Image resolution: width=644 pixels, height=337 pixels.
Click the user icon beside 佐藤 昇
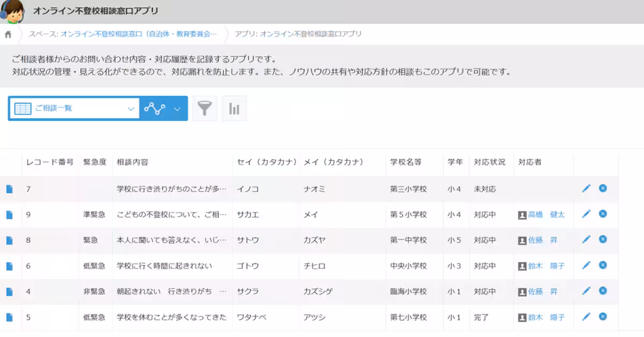tap(523, 240)
